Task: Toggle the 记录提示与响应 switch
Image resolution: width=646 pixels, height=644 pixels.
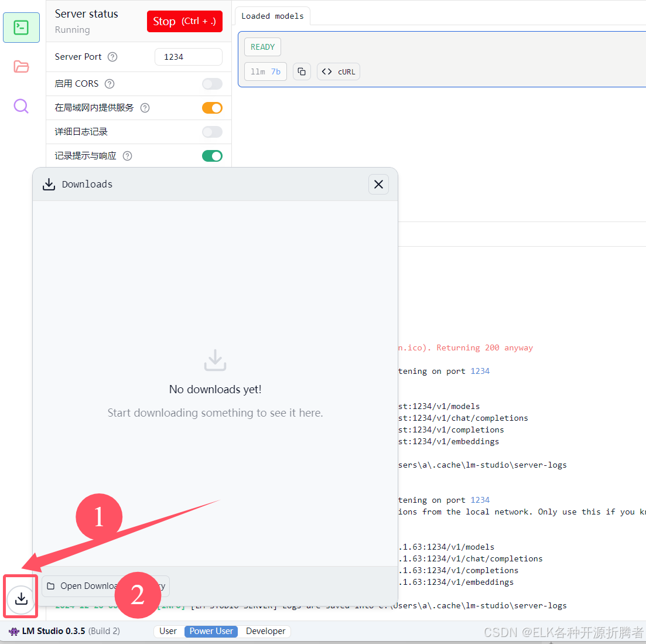Action: [x=212, y=156]
